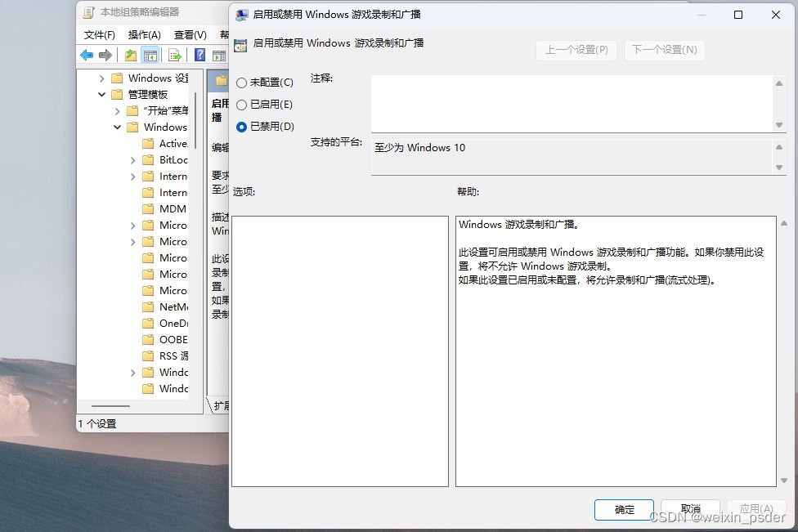Collapse the Windows 组件 tree node
The image size is (798, 532).
(116, 127)
